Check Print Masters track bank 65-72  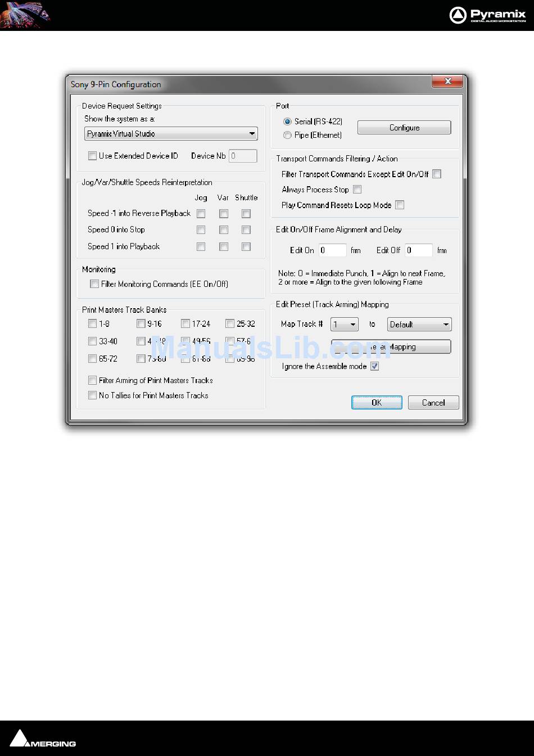pyautogui.click(x=92, y=358)
